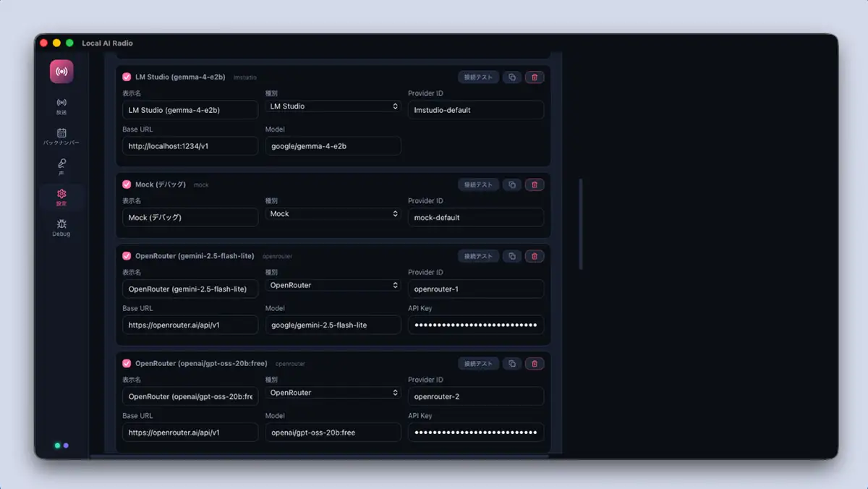Delete the OpenRouter (gemini-2.5-flash-lite) provider
Image resolution: width=868 pixels, height=489 pixels.
[535, 256]
